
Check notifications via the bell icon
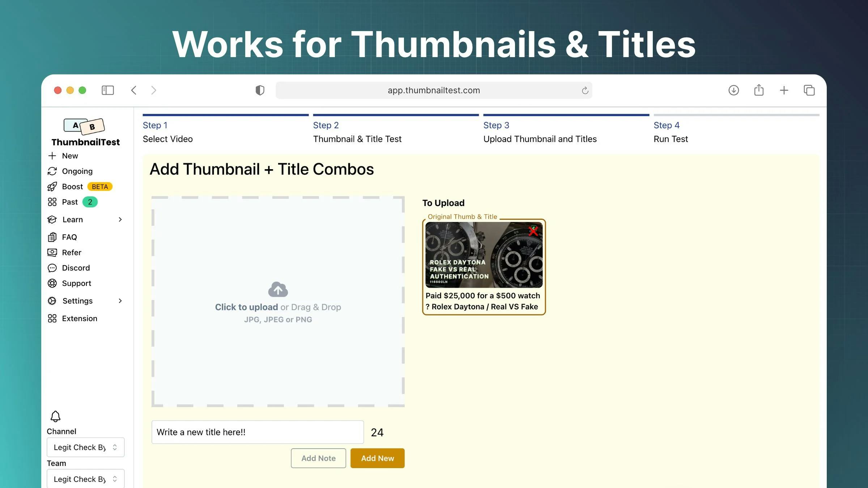(x=55, y=416)
